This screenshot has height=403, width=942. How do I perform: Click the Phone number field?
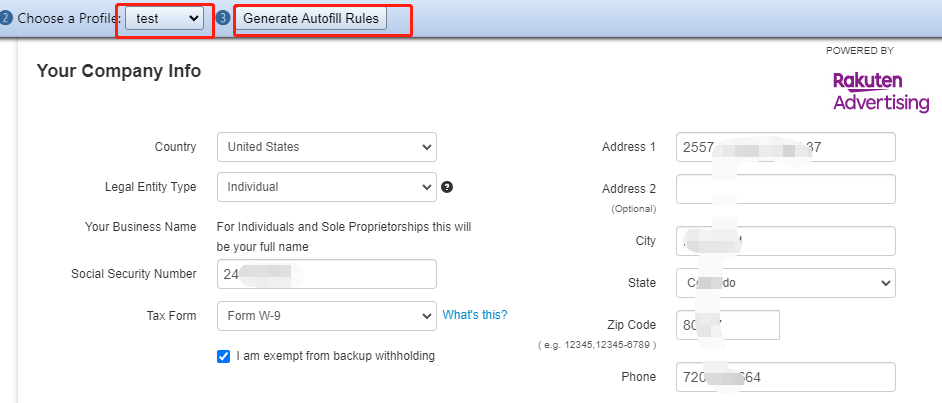tap(786, 377)
